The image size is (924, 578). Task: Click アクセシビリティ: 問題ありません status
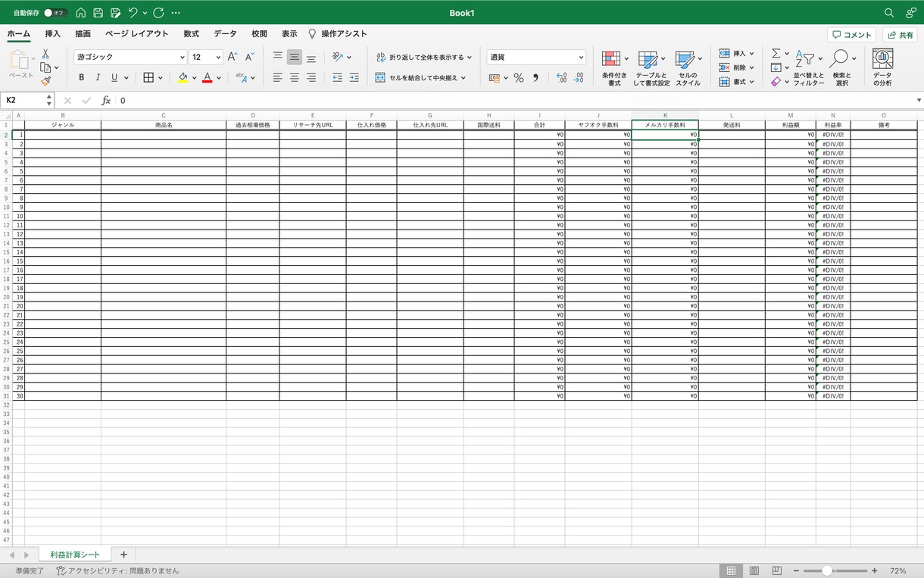[x=117, y=570]
